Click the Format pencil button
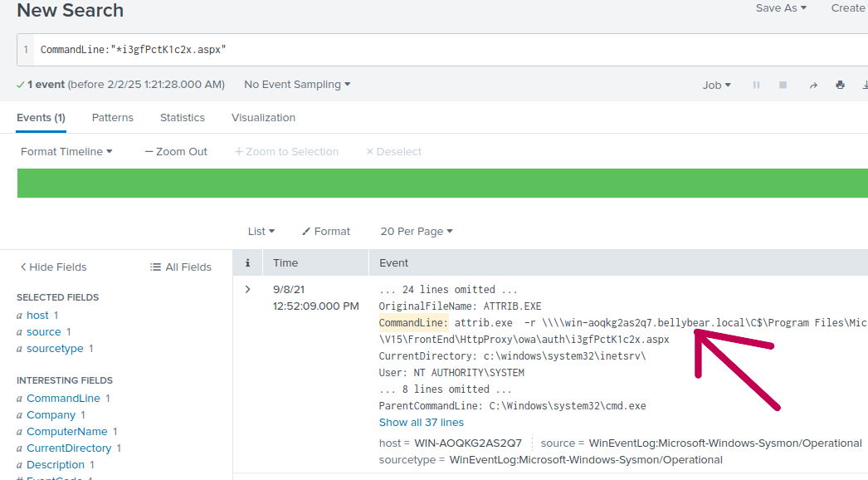 (325, 231)
